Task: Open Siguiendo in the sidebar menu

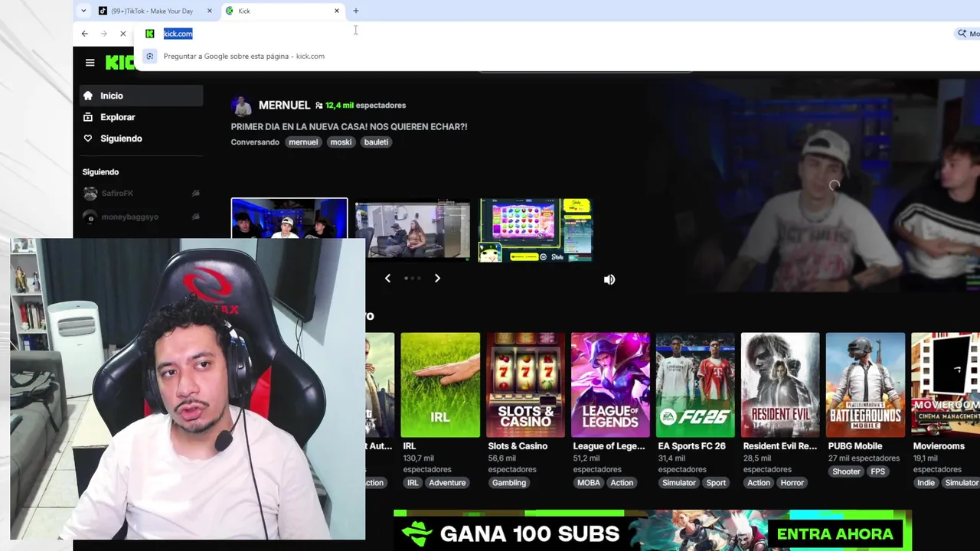Action: tap(141, 139)
